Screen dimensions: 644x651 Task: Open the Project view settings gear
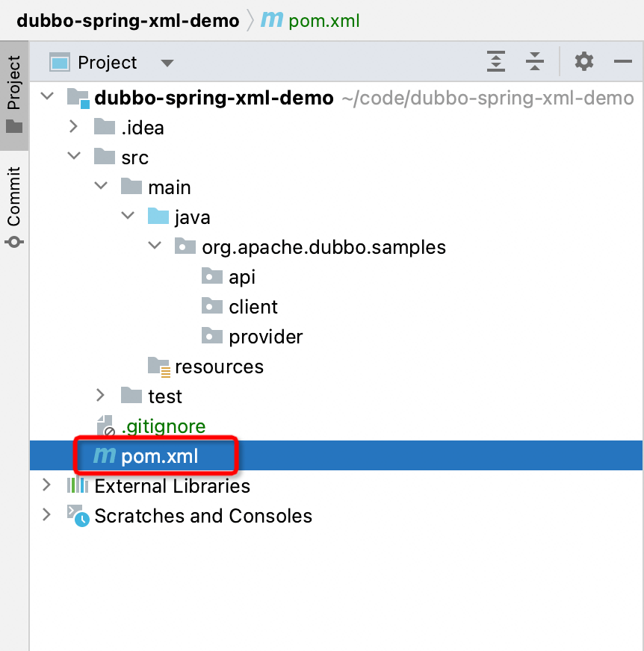coord(583,62)
